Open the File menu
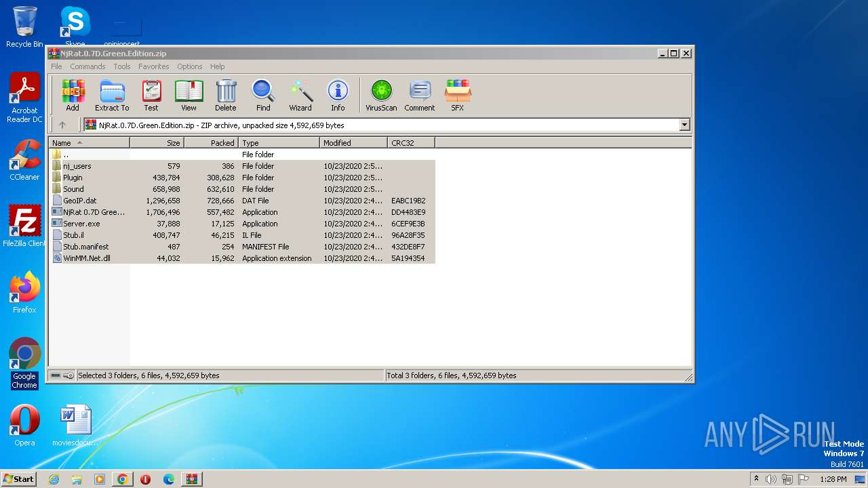This screenshot has height=488, width=868. click(56, 66)
